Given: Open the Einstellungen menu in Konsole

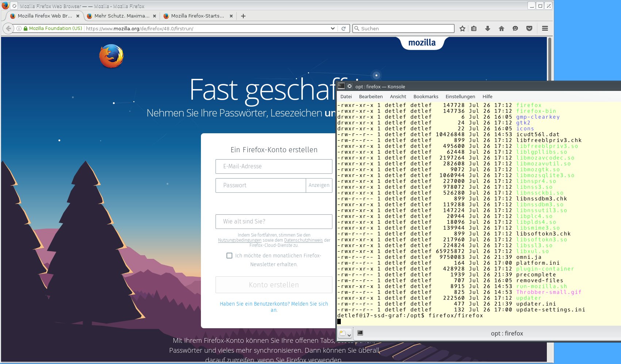Looking at the screenshot, I should [x=460, y=97].
